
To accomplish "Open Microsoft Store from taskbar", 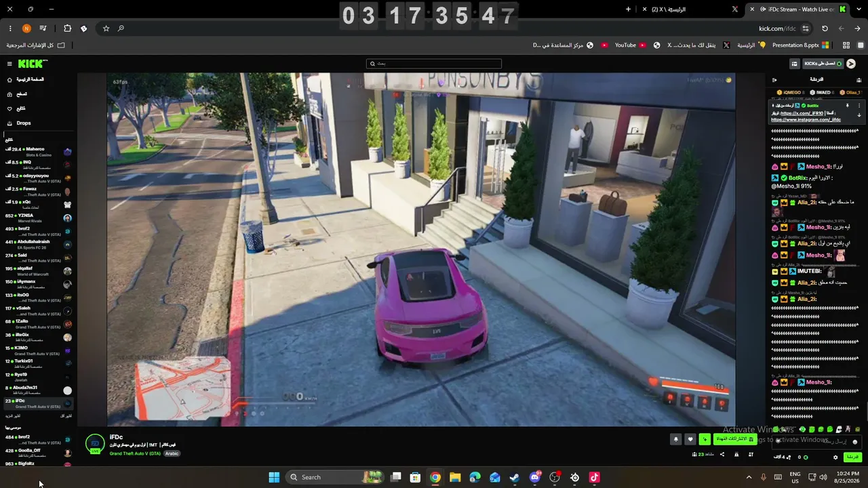I will (415, 477).
